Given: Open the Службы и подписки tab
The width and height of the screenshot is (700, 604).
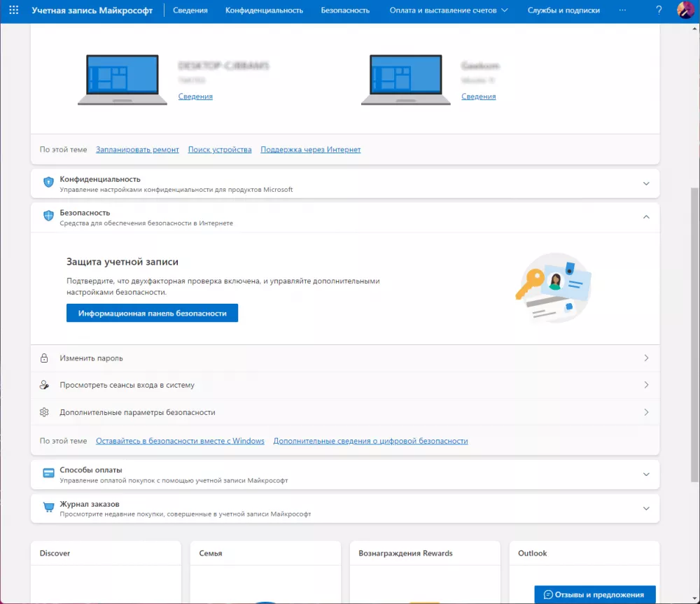Looking at the screenshot, I should (x=563, y=10).
